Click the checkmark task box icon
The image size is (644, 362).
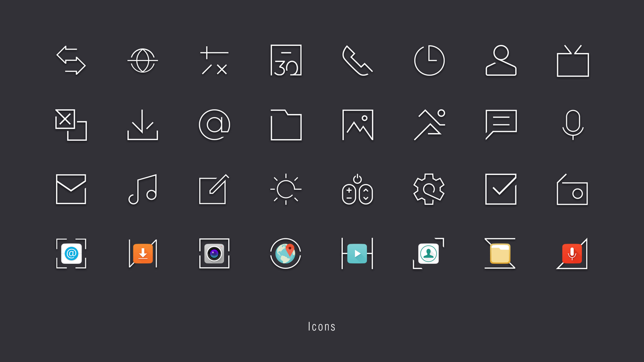point(501,189)
